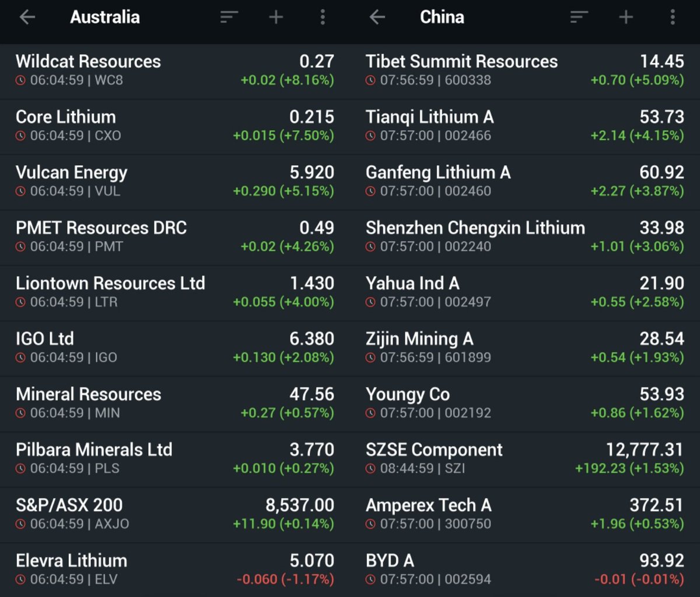The image size is (700, 597).
Task: Tap the clock icon beside 002460
Action: 371,191
